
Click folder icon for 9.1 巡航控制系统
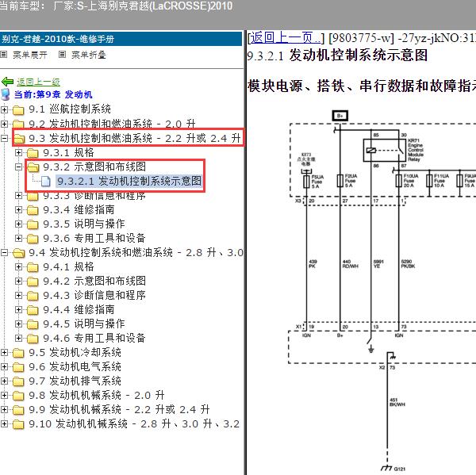click(x=18, y=109)
